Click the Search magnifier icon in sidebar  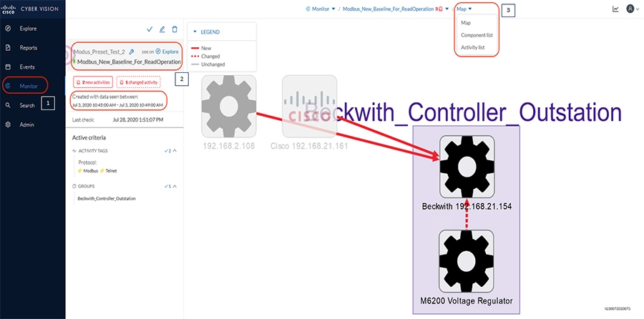[8, 106]
